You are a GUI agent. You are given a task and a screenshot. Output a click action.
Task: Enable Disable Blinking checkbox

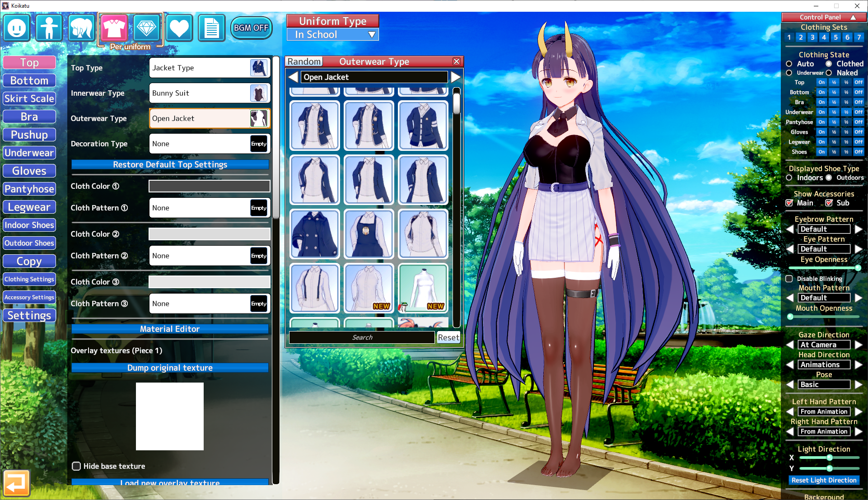click(x=789, y=279)
